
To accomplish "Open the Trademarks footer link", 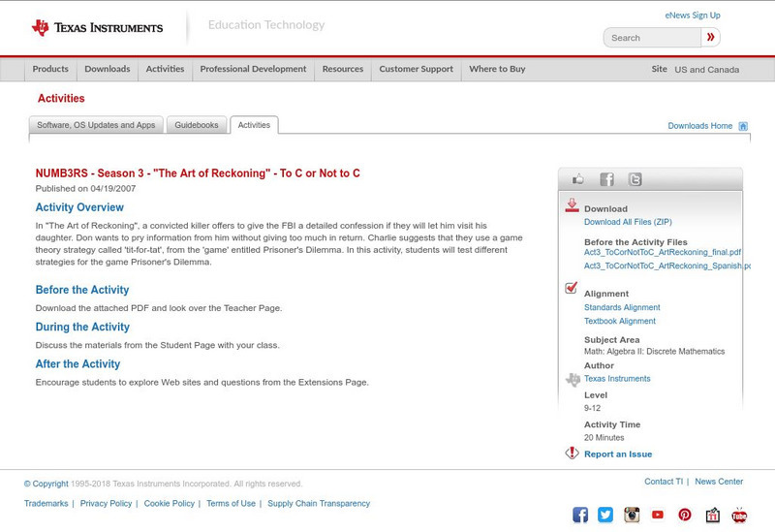I will pos(46,503).
